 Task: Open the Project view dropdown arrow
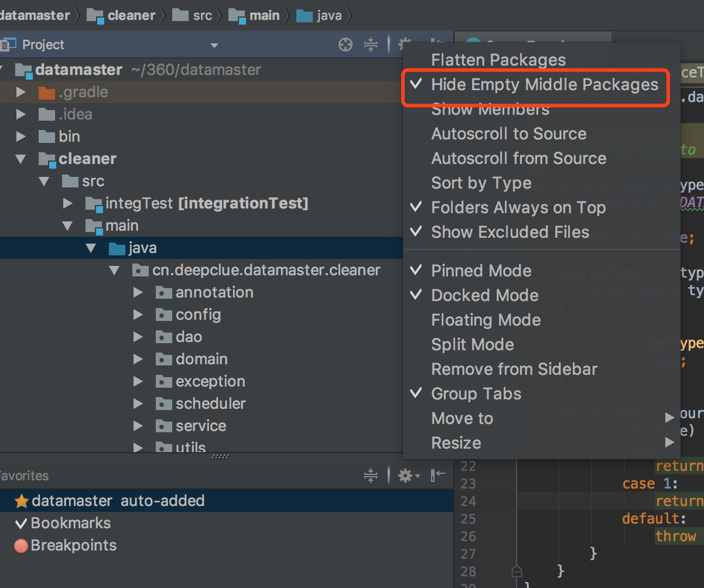click(214, 46)
